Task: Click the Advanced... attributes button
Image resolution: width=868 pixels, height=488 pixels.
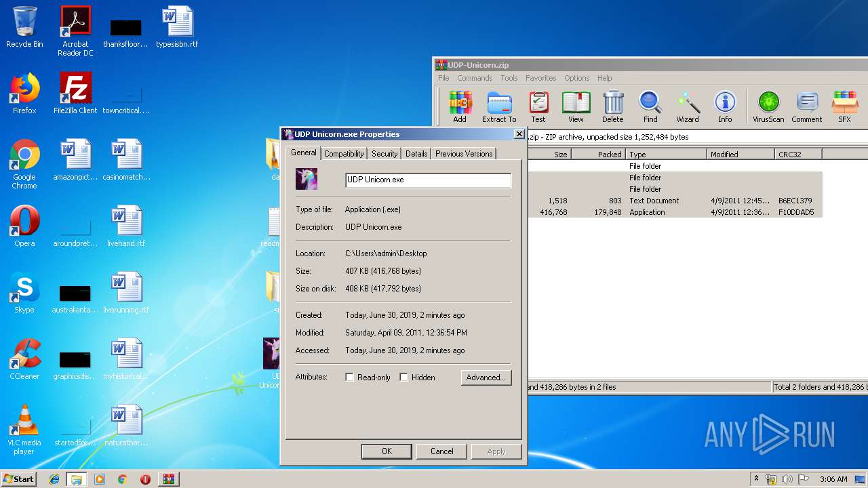Action: [486, 378]
